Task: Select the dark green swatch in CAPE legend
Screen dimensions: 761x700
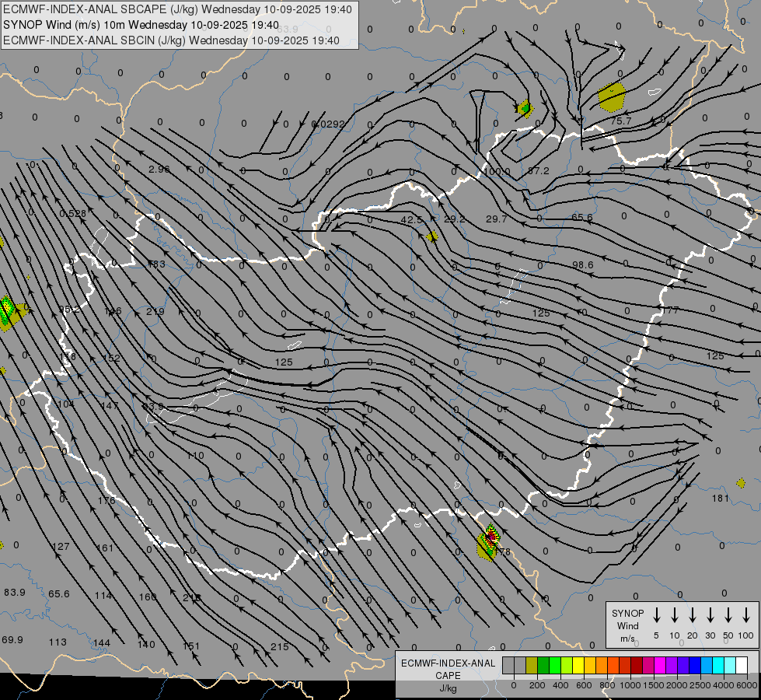Action: [543, 665]
